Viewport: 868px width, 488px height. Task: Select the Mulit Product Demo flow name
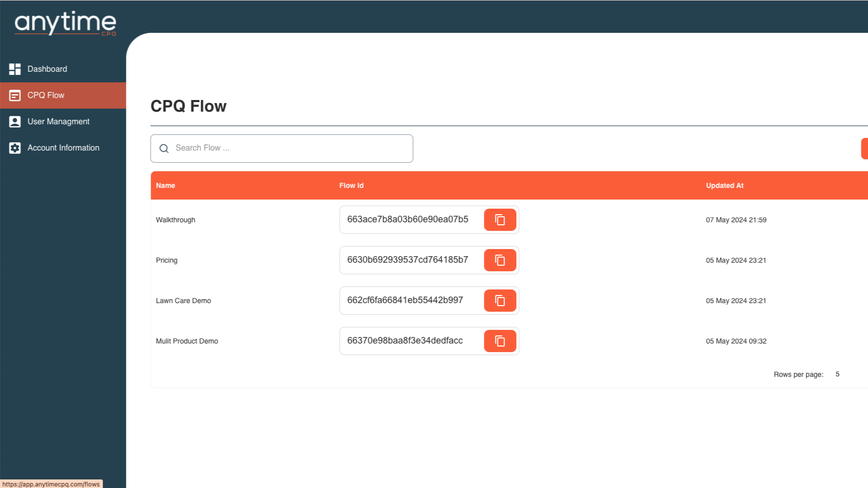[187, 341]
